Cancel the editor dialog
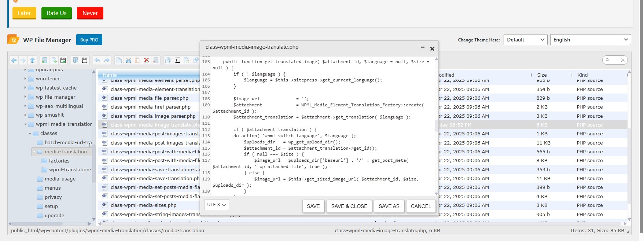The width and height of the screenshot is (644, 241). point(421,206)
